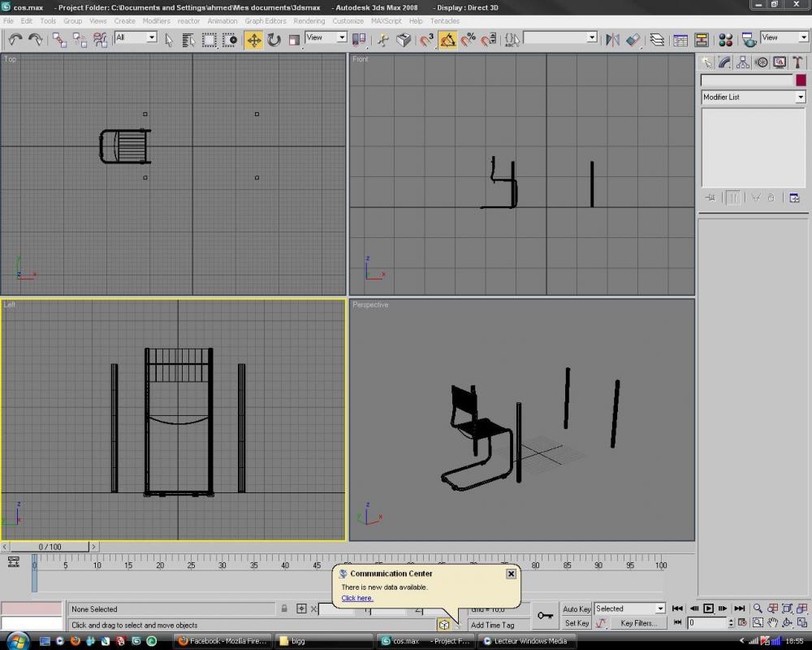
Task: Switch to the Hierarchy command panel tab
Action: tap(743, 63)
